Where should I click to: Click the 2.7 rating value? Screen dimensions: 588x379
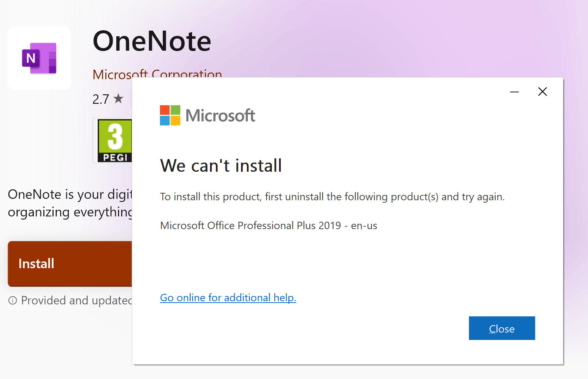pyautogui.click(x=100, y=99)
